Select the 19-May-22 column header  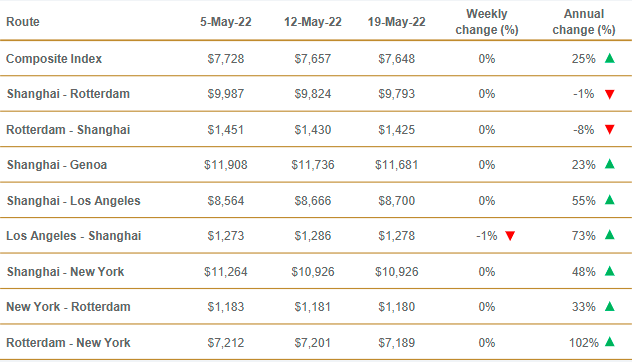click(397, 22)
